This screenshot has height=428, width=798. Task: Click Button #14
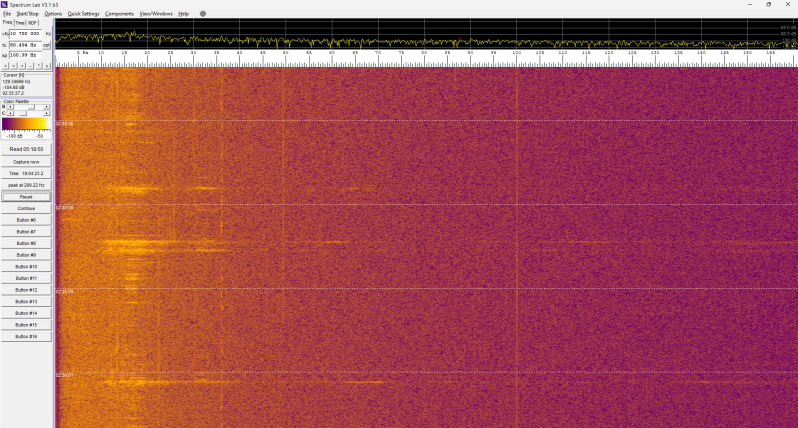(26, 313)
